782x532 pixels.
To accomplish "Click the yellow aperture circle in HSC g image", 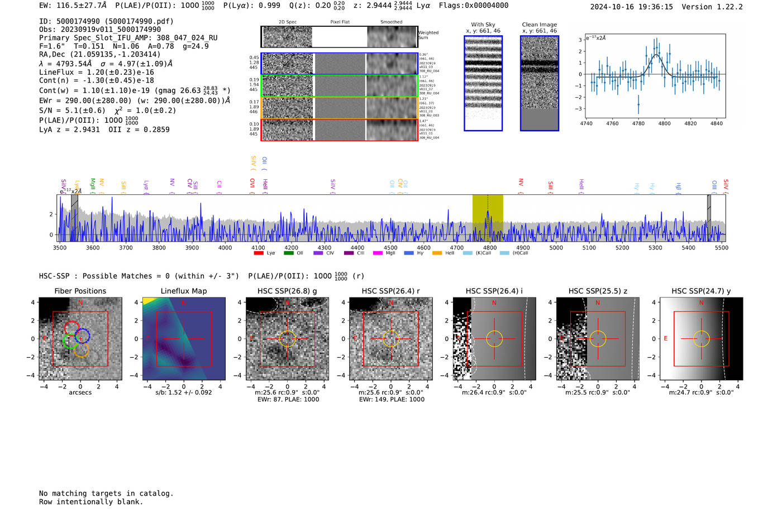I will pyautogui.click(x=287, y=339).
